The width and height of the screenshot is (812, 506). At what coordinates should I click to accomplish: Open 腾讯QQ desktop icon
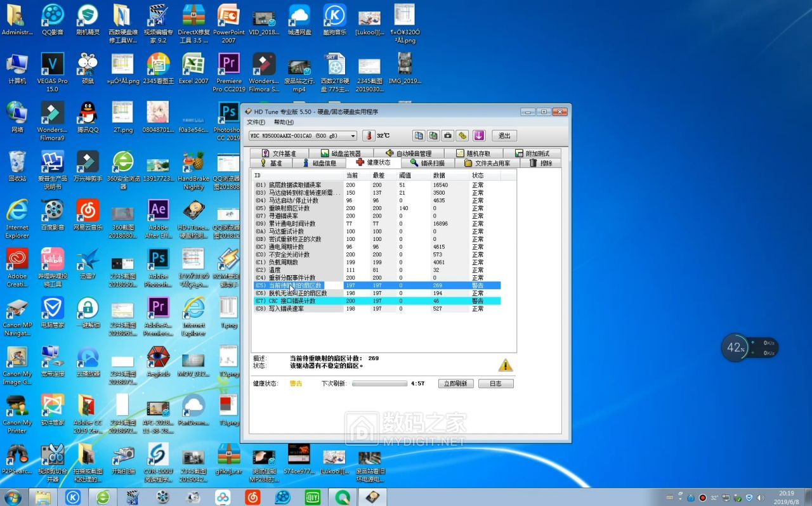pyautogui.click(x=88, y=117)
